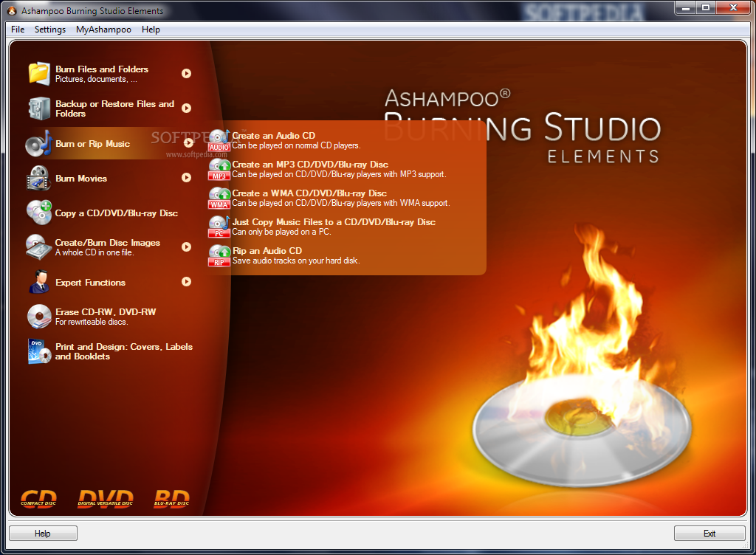Click the Burn Files and Folders folder icon

point(39,74)
